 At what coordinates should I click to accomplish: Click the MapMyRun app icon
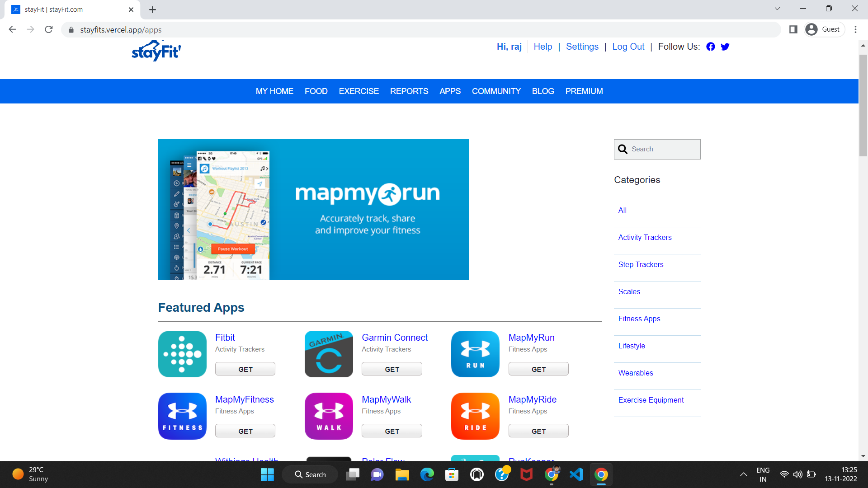click(x=475, y=354)
